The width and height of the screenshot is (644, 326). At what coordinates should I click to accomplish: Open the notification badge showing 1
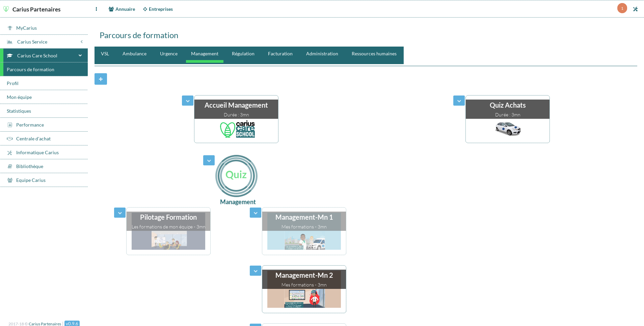(622, 8)
